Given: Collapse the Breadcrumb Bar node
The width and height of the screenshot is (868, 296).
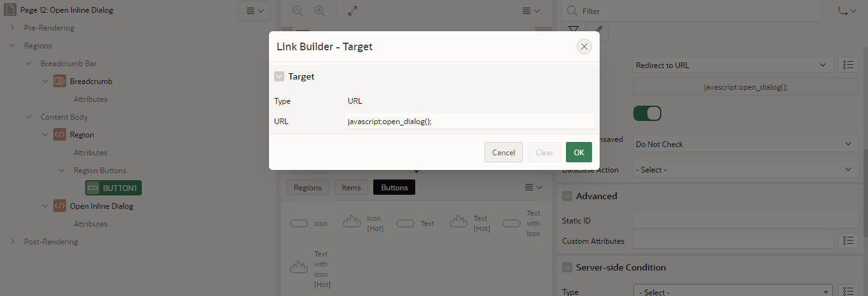Looking at the screenshot, I should pyautogui.click(x=29, y=64).
